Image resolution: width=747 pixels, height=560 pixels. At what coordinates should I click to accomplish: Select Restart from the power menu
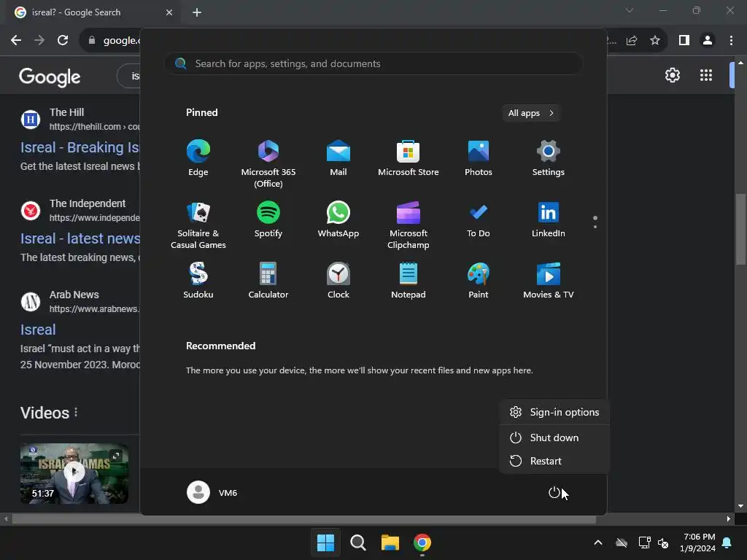pyautogui.click(x=554, y=461)
